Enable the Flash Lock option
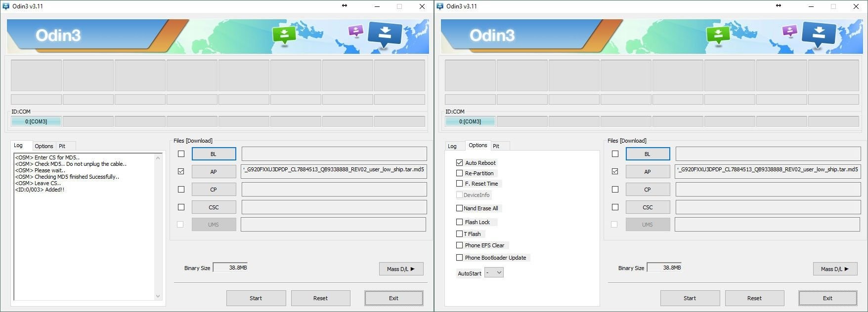The height and width of the screenshot is (312, 868). click(460, 222)
